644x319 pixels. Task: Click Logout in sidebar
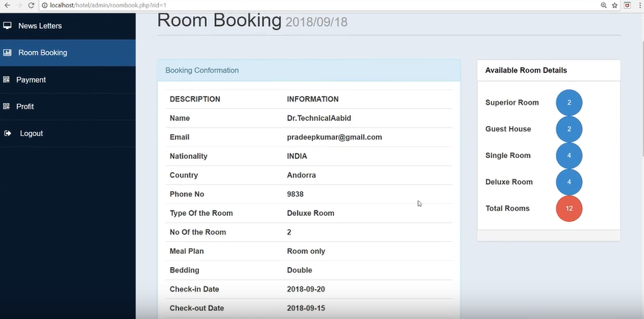[68, 133]
